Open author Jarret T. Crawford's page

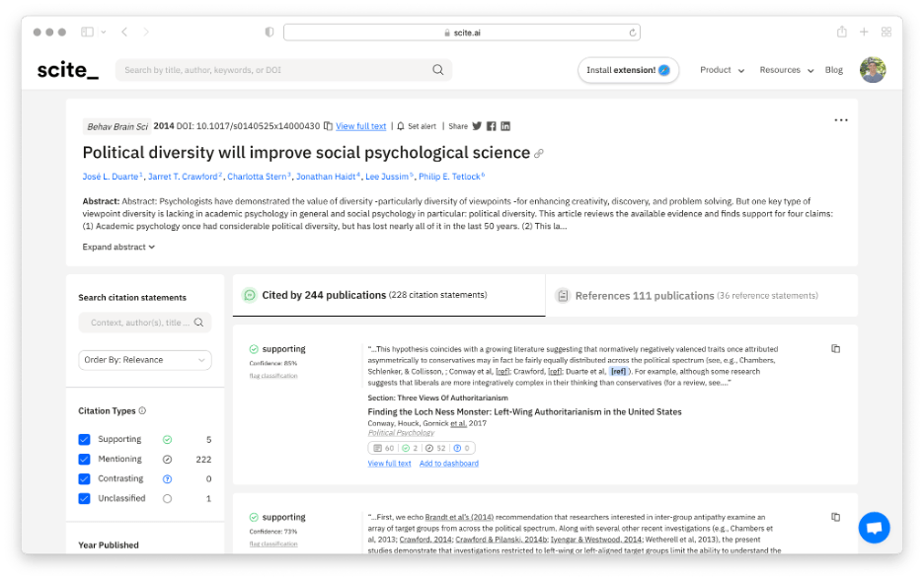coord(183,177)
